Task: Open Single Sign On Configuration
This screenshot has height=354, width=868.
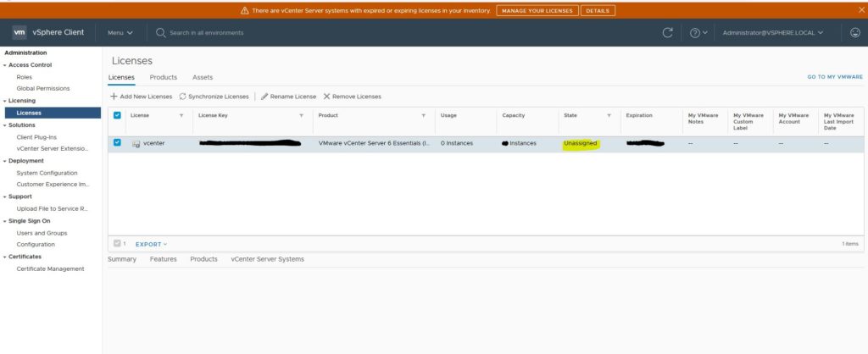Action: click(x=36, y=245)
